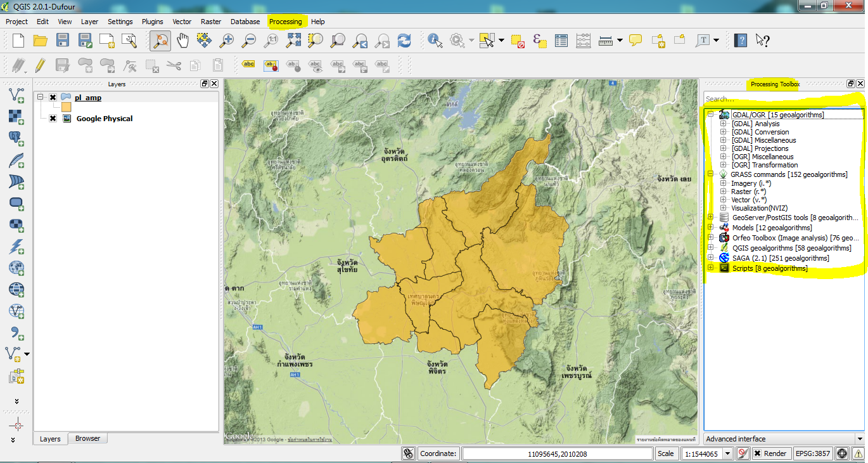The width and height of the screenshot is (868, 463).
Task: Toggle Google Physical layer visibility checkbox
Action: point(53,119)
